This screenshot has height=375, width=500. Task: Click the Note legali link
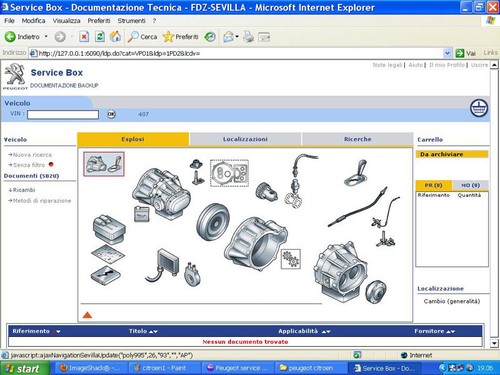(x=387, y=65)
